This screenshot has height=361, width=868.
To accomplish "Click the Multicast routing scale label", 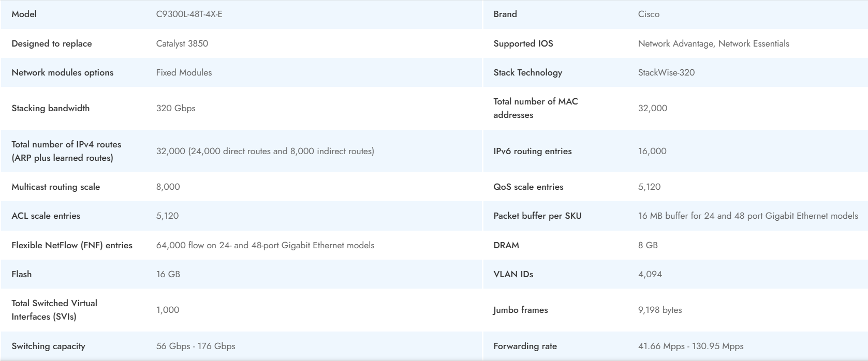I will tap(55, 187).
